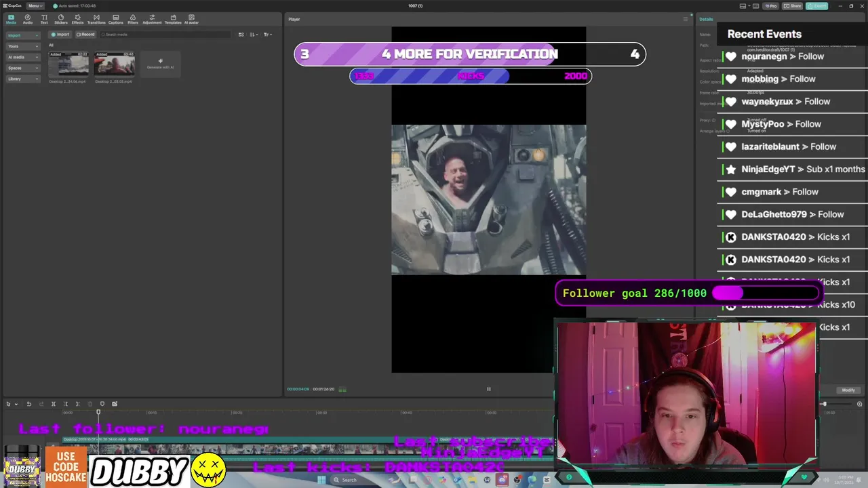Open the AI avatar tool icon
The height and width of the screenshot is (488, 868).
click(x=191, y=19)
